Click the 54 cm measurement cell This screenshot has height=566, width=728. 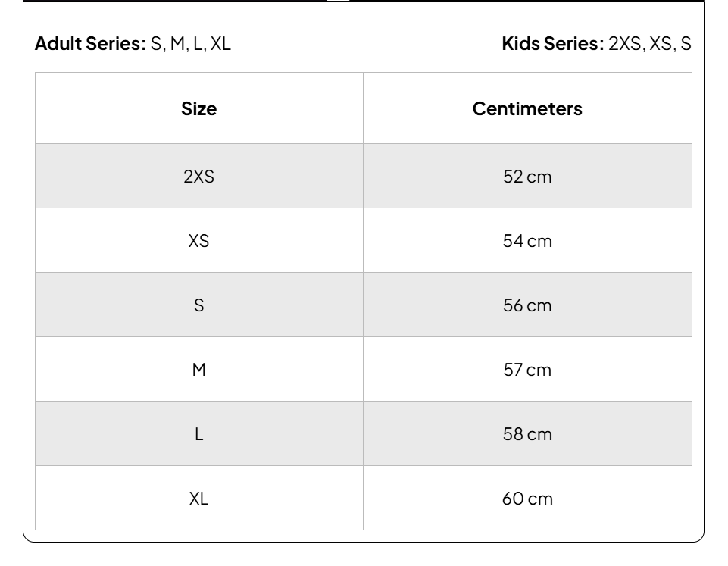(x=527, y=241)
